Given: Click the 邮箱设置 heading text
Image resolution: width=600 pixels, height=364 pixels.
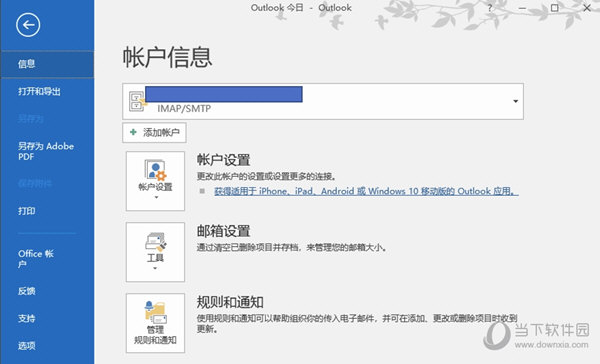Looking at the screenshot, I should tap(223, 231).
